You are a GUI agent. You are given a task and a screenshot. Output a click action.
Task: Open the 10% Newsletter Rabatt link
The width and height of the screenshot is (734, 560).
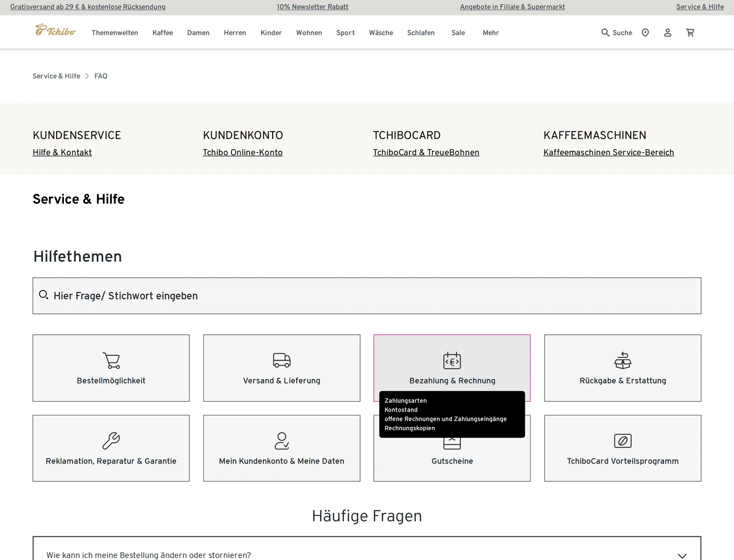coord(312,7)
